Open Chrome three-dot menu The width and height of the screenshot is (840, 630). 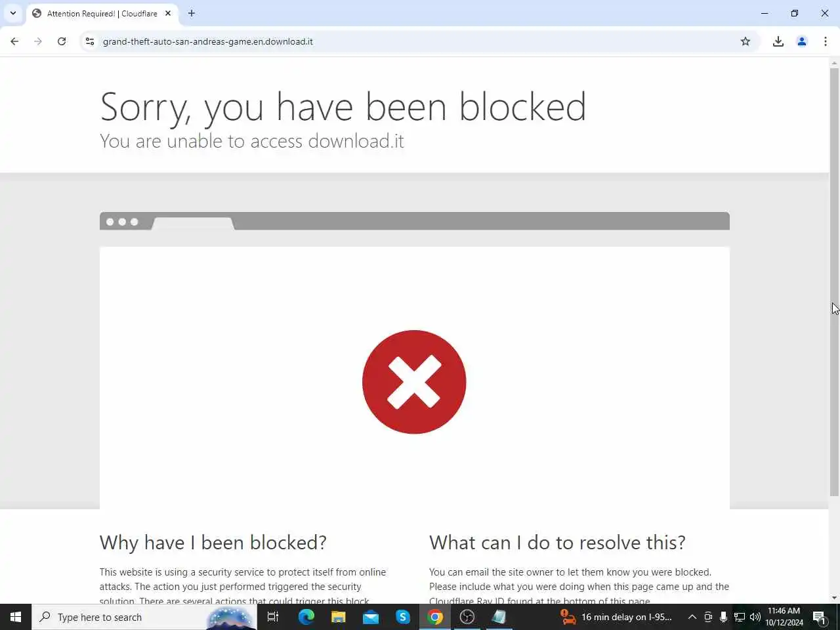[x=826, y=41]
